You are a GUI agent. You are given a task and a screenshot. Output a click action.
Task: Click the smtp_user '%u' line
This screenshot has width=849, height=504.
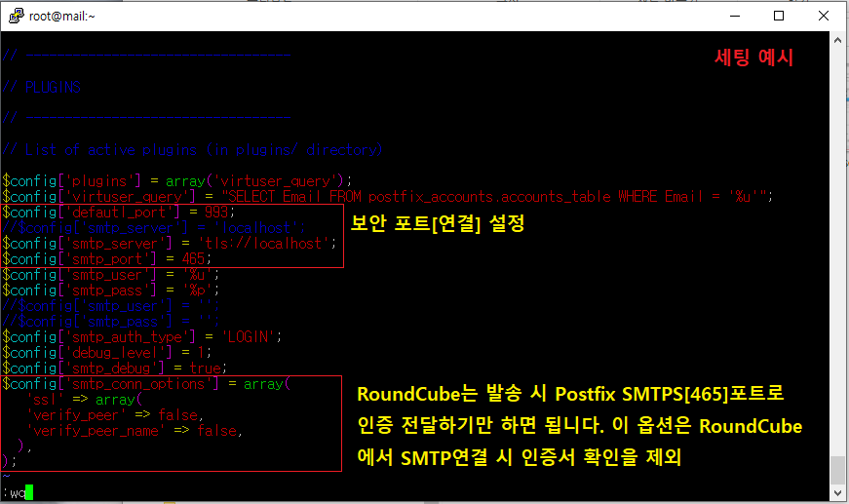point(110,275)
